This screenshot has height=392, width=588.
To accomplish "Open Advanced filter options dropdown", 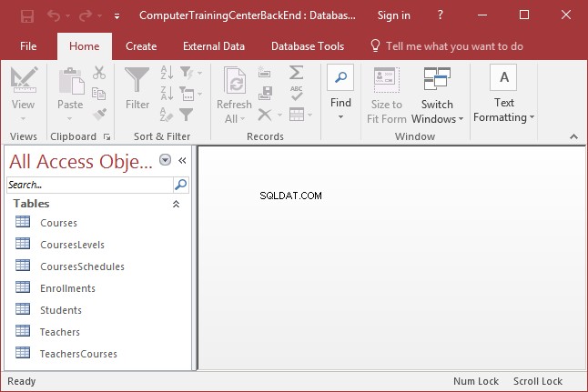I will pyautogui.click(x=191, y=94).
